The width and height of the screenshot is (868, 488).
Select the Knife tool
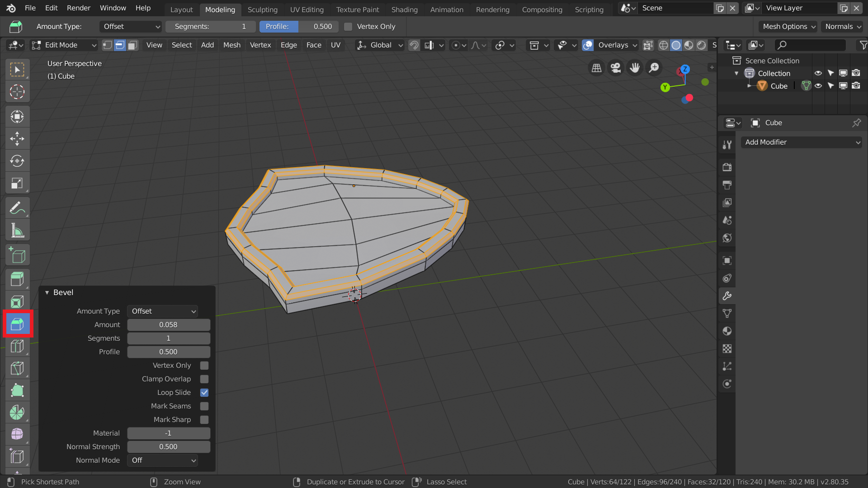pos(17,368)
